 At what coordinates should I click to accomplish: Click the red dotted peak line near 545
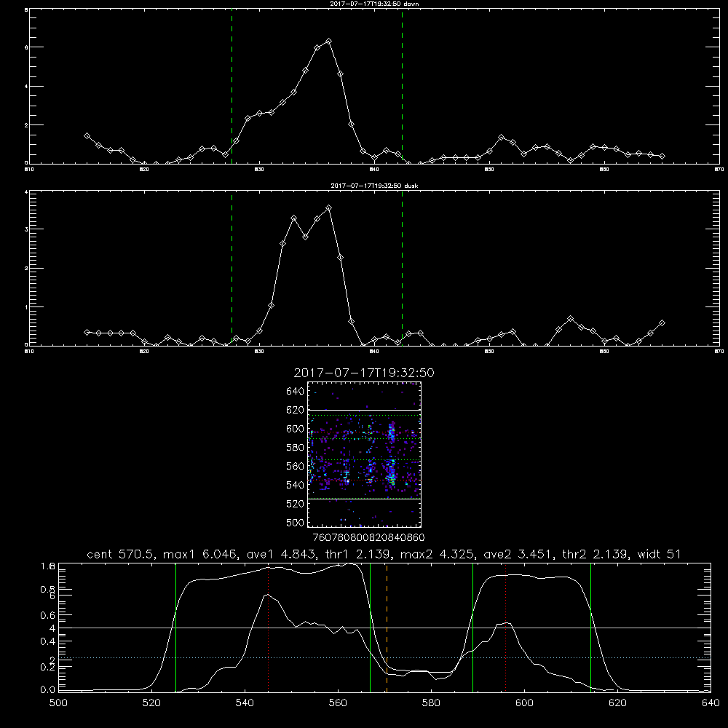[269, 628]
